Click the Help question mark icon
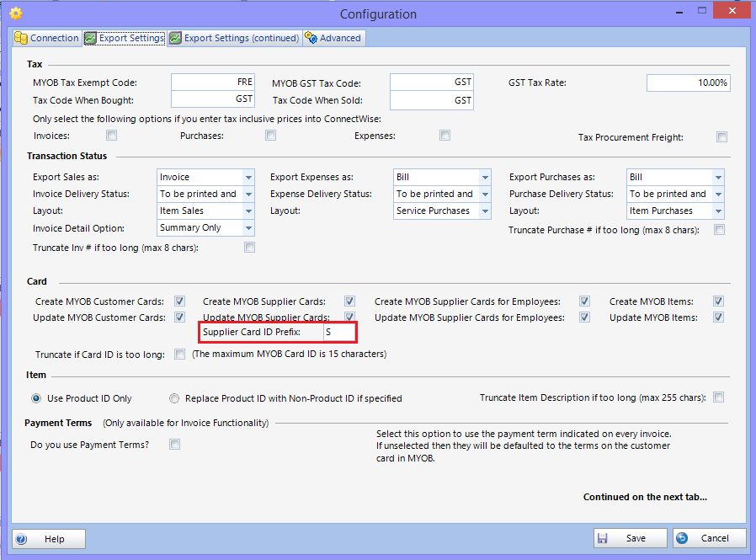 click(21, 539)
